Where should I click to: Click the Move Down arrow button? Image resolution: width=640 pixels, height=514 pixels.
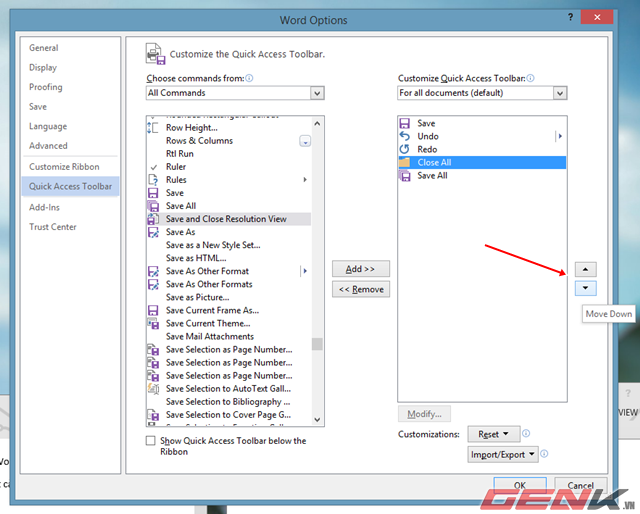[x=588, y=288]
